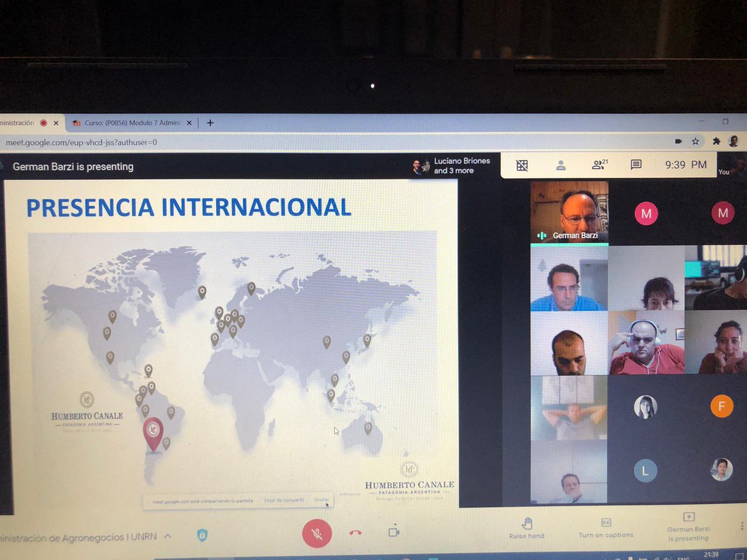The image size is (747, 560).
Task: Click the blue safety shield icon
Action: (x=202, y=535)
